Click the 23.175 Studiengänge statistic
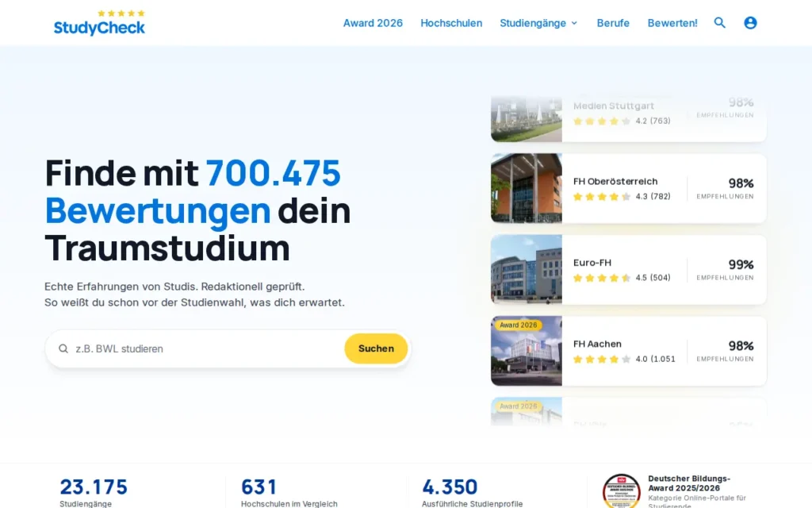The height and width of the screenshot is (508, 812). [x=94, y=492]
